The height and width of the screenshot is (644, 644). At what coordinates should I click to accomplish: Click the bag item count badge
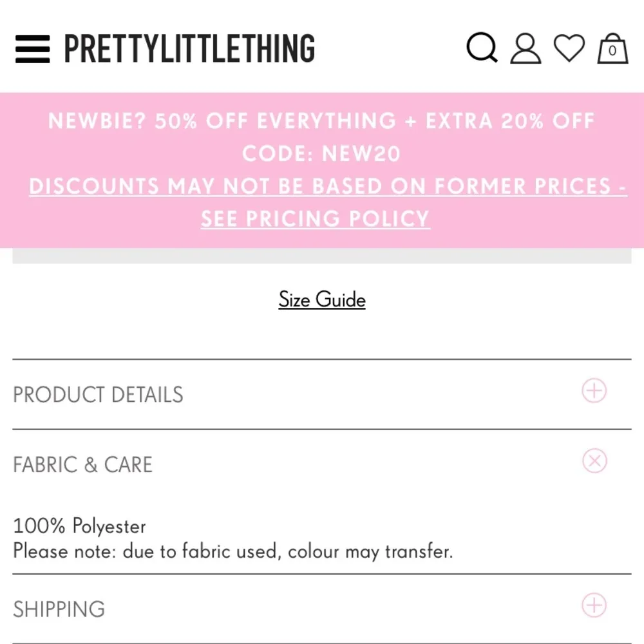(612, 52)
